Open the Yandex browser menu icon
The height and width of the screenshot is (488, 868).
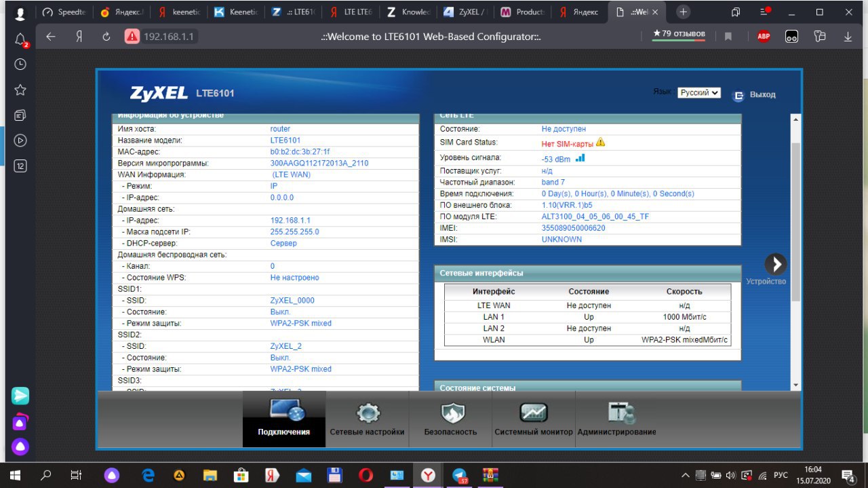tap(765, 12)
